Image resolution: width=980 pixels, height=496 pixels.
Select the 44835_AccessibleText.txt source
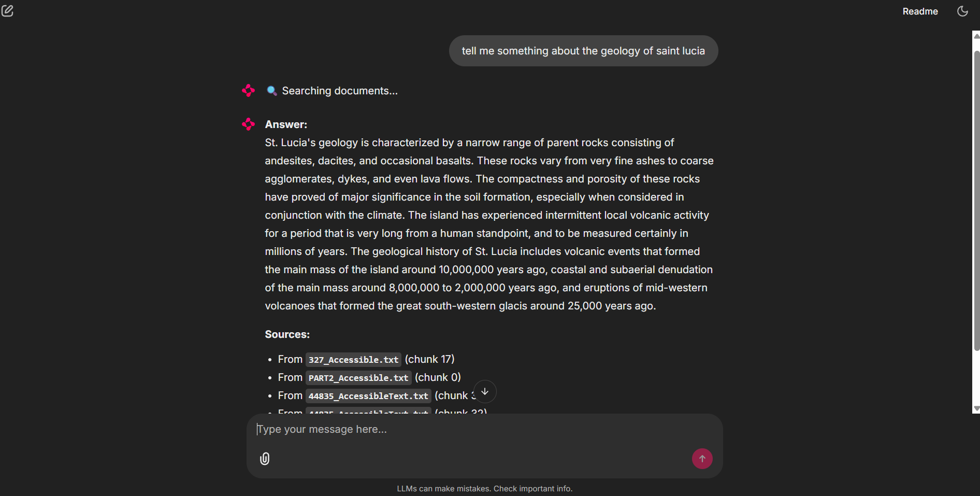[368, 396]
